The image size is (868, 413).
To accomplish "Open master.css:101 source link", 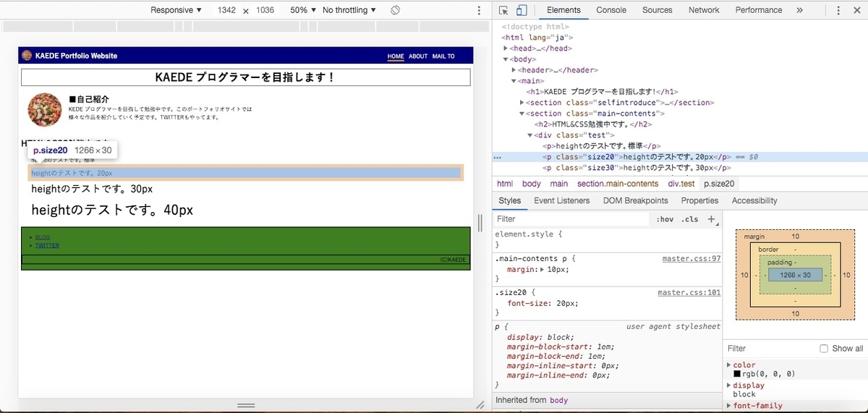I will [689, 293].
